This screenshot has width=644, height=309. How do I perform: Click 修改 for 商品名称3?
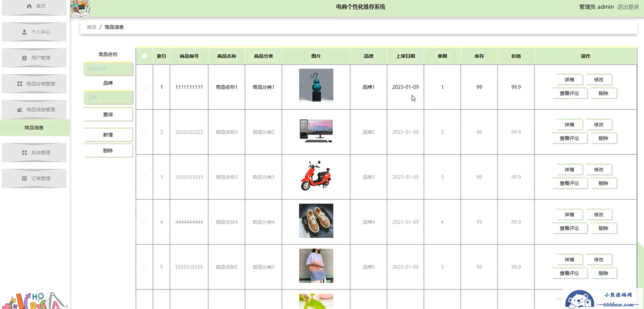click(599, 170)
